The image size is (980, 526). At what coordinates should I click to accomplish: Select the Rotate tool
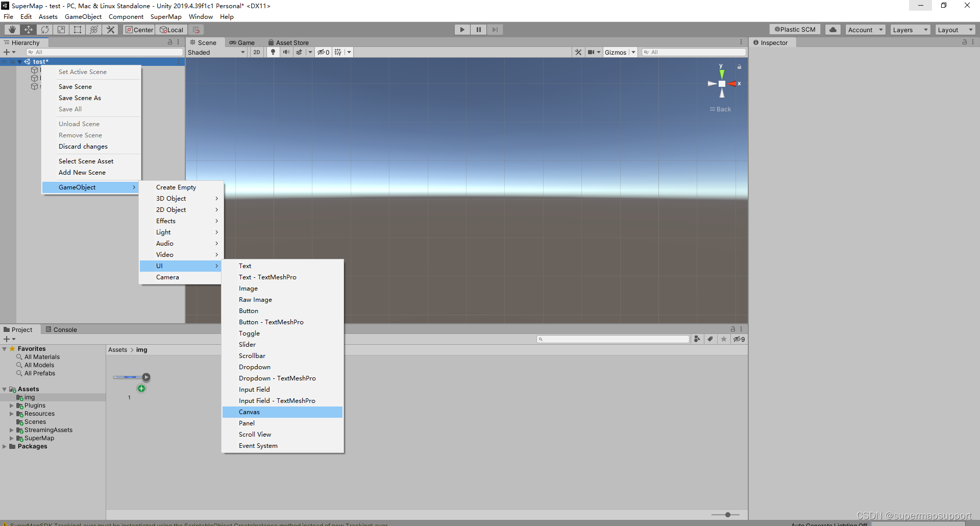[x=45, y=29]
